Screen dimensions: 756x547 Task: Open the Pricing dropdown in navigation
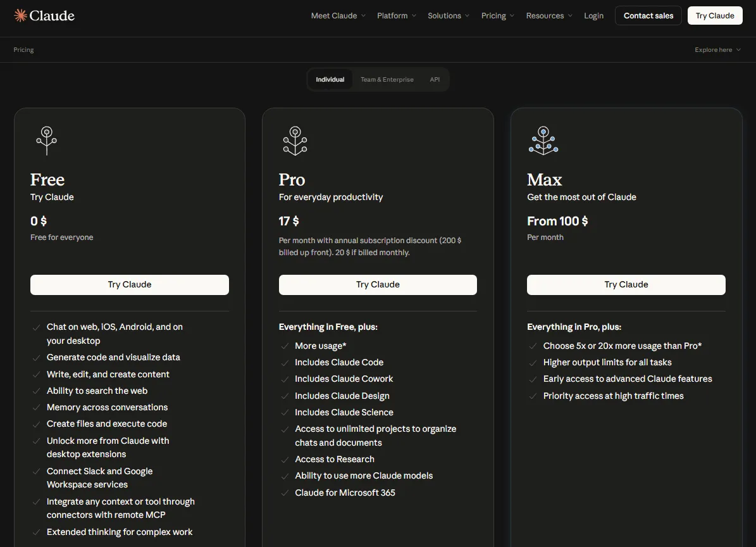click(498, 15)
